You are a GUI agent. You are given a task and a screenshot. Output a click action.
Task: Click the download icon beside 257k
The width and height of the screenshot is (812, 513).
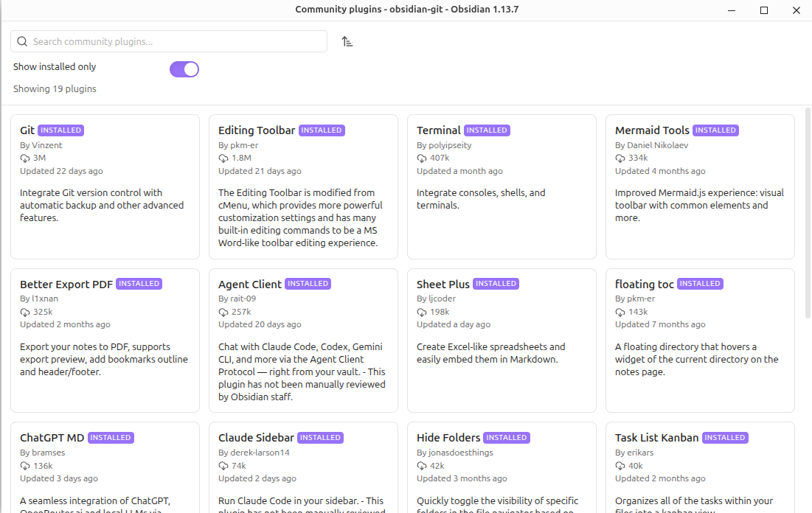pos(223,312)
